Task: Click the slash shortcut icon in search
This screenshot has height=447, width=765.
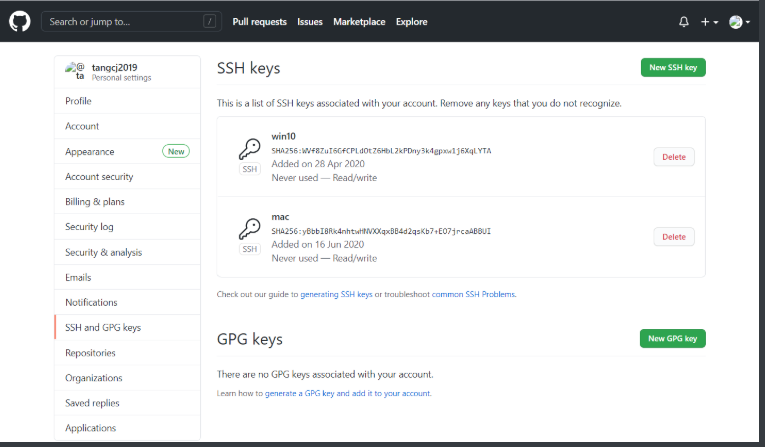Action: click(209, 21)
